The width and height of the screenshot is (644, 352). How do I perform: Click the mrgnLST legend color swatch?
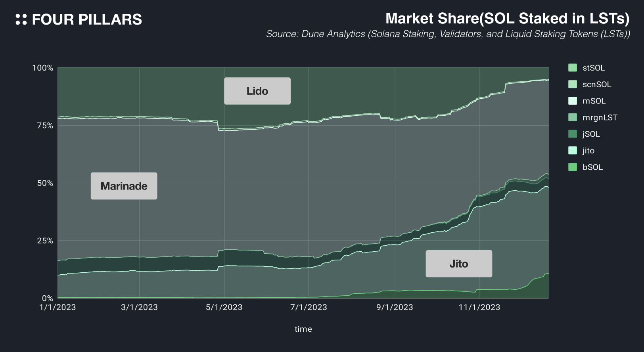tap(573, 117)
